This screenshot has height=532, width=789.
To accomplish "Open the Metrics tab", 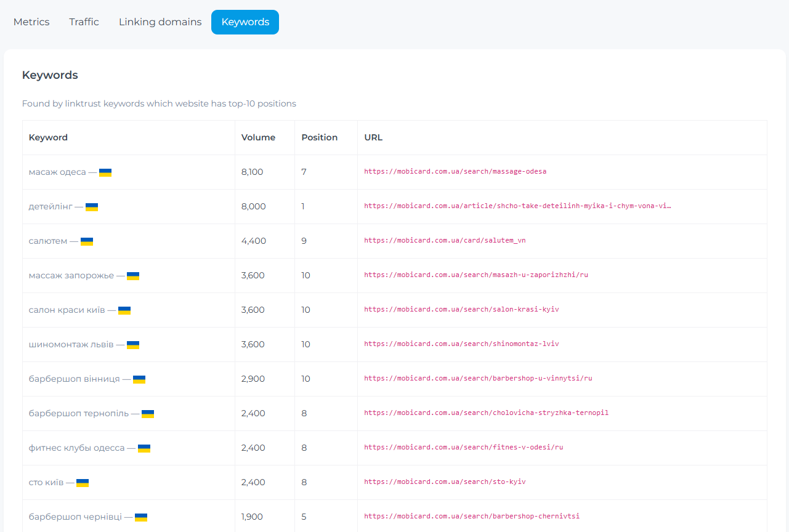I will (31, 22).
